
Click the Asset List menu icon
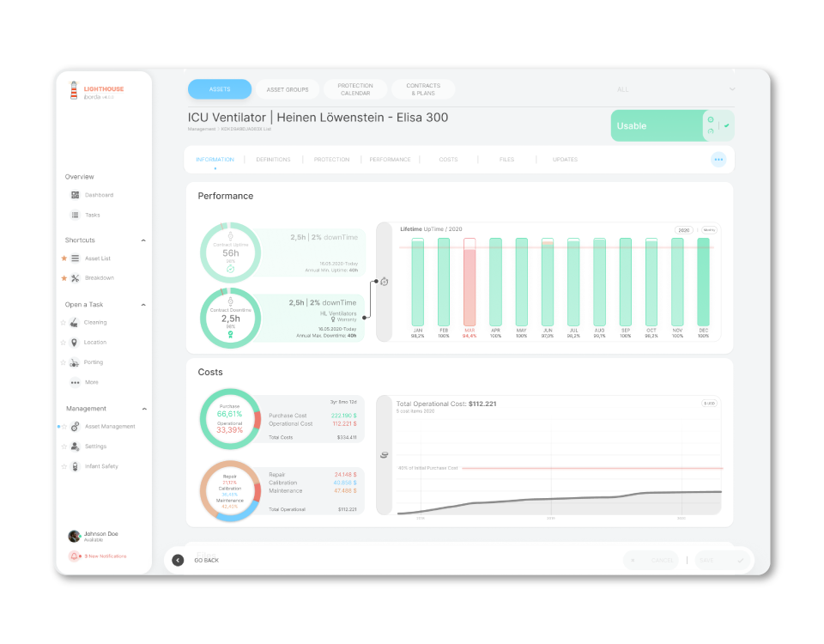click(76, 258)
